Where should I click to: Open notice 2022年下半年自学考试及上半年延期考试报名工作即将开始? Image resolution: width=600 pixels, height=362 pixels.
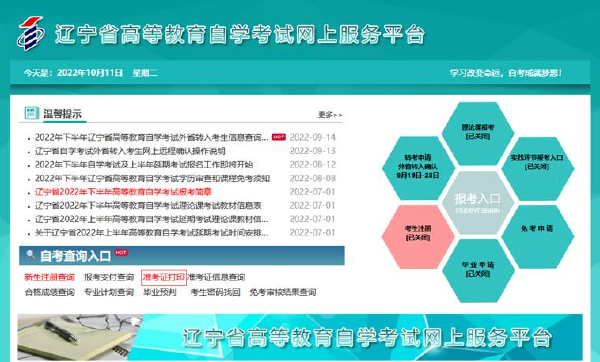pyautogui.click(x=144, y=165)
